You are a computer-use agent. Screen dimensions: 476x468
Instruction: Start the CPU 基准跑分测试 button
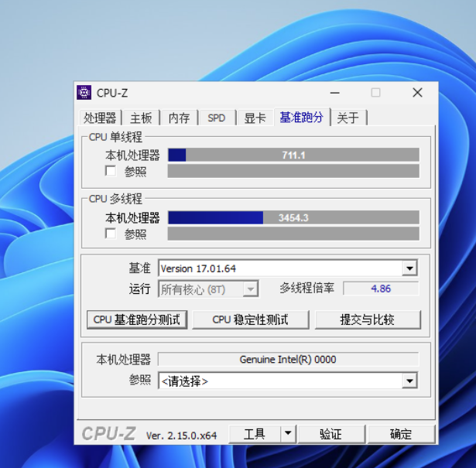click(x=137, y=319)
